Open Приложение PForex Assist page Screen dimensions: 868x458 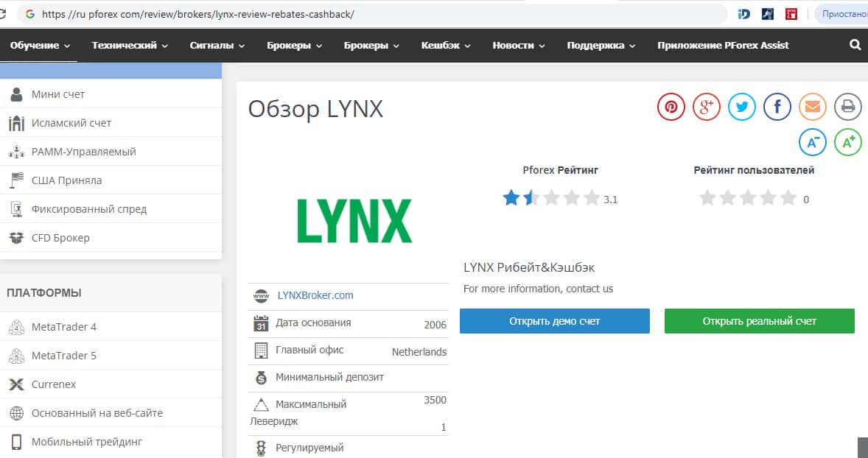tap(723, 46)
